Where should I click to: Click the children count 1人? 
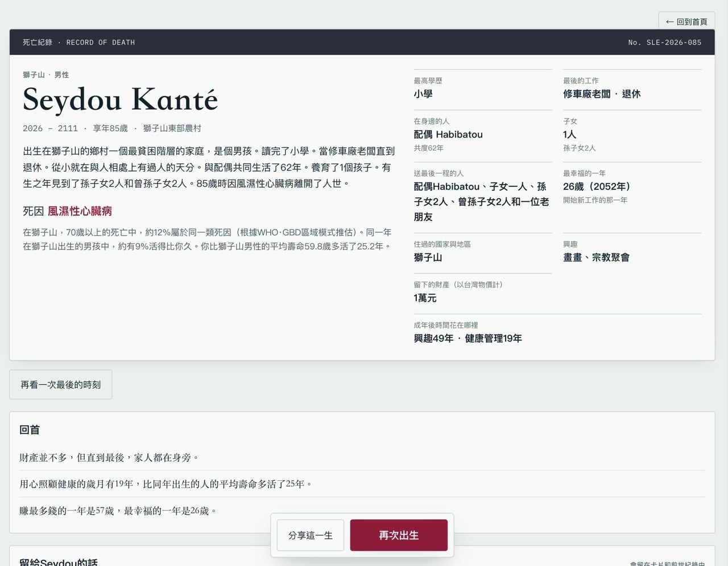570,135
